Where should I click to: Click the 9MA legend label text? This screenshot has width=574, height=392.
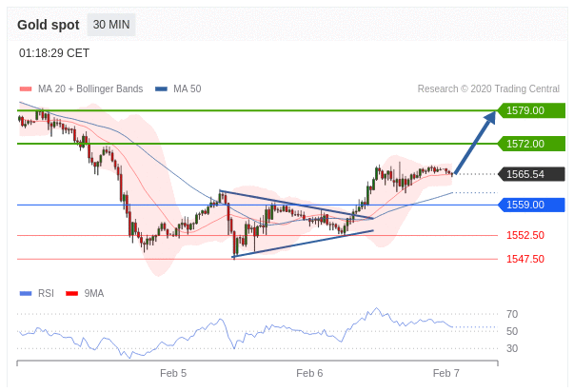[94, 294]
